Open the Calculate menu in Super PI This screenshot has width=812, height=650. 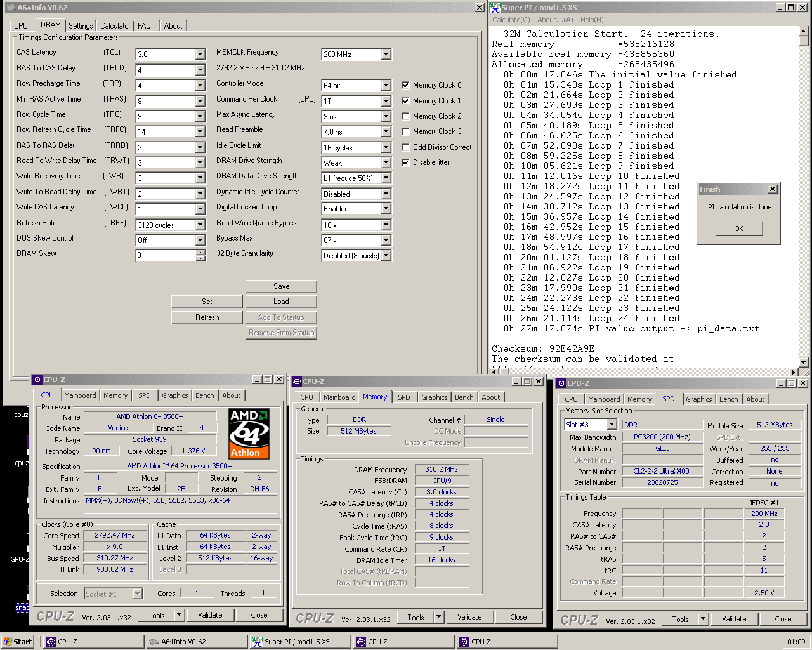[x=511, y=20]
